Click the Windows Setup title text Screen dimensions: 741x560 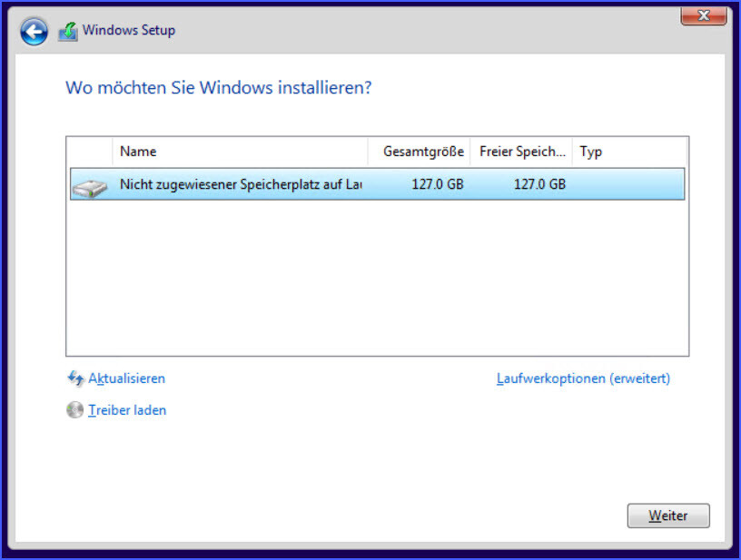(129, 30)
